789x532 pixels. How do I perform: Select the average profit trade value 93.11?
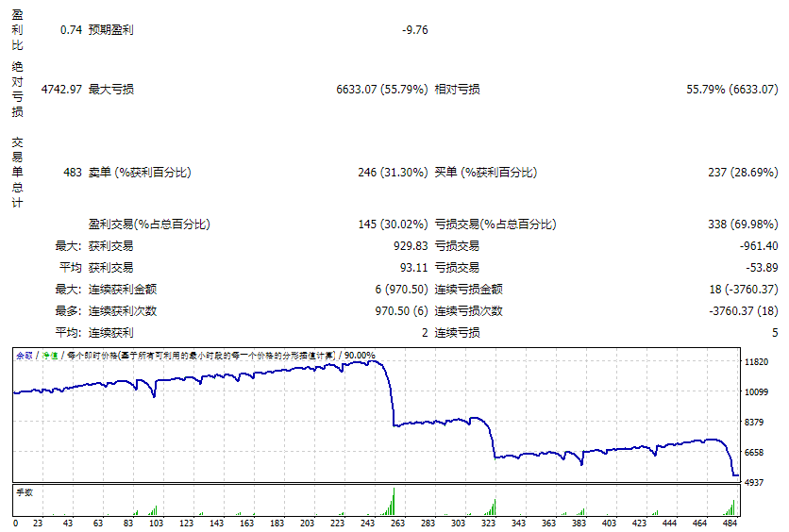click(x=413, y=268)
